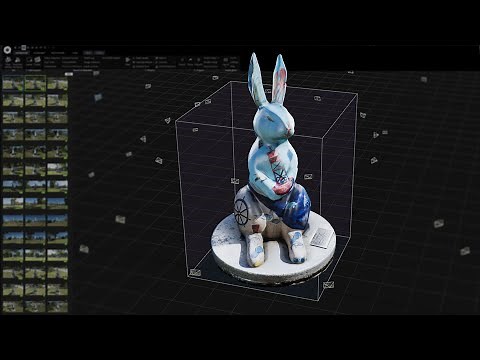Click the Folder icon beside the Inputs icon
Image resolution: width=480 pixels, height=360 pixels.
[x=37, y=59]
